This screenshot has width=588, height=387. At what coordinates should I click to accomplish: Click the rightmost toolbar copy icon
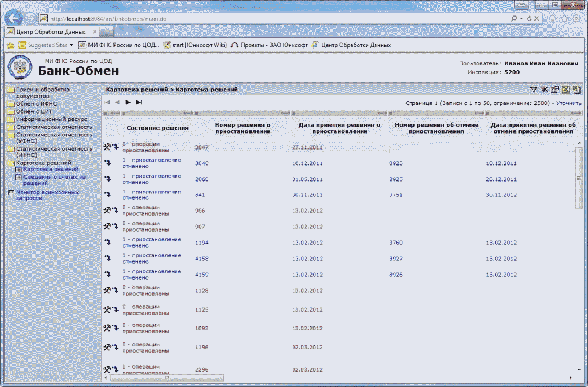pos(576,90)
